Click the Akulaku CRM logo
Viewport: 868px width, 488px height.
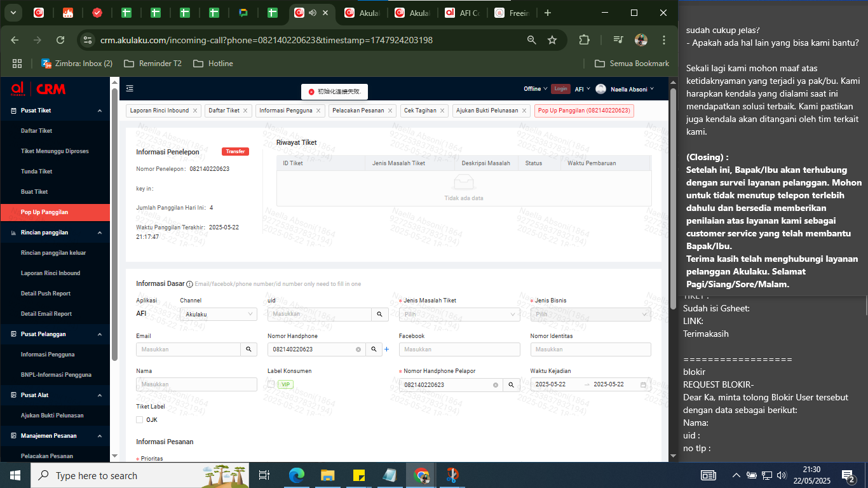38,89
